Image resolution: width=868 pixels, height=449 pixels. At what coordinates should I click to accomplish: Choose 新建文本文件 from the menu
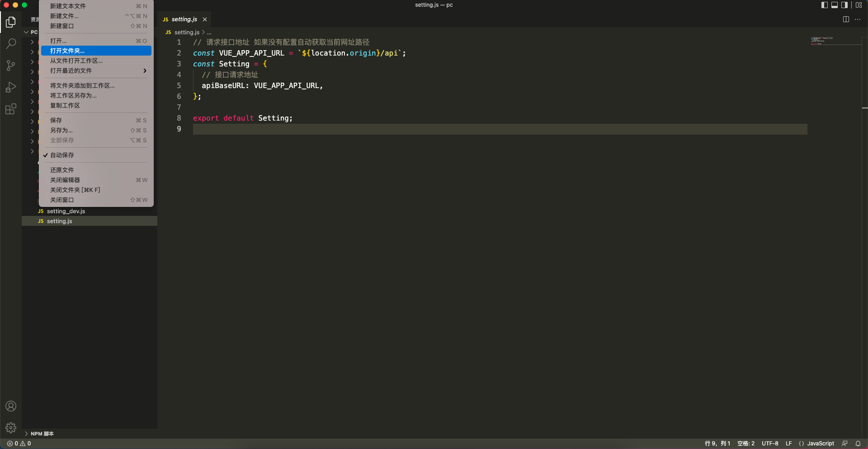95,6
